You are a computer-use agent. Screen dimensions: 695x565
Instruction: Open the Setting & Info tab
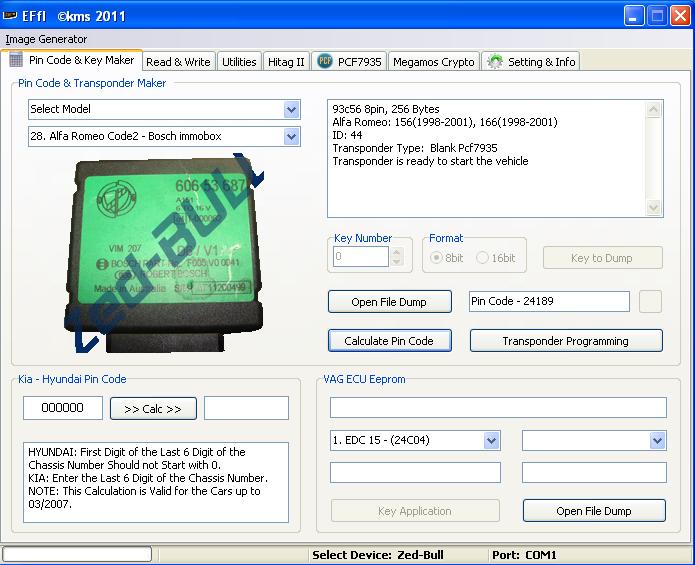[x=531, y=62]
